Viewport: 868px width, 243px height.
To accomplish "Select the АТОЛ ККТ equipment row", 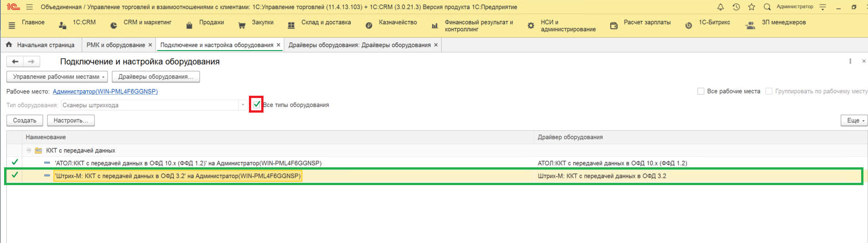I will point(188,163).
